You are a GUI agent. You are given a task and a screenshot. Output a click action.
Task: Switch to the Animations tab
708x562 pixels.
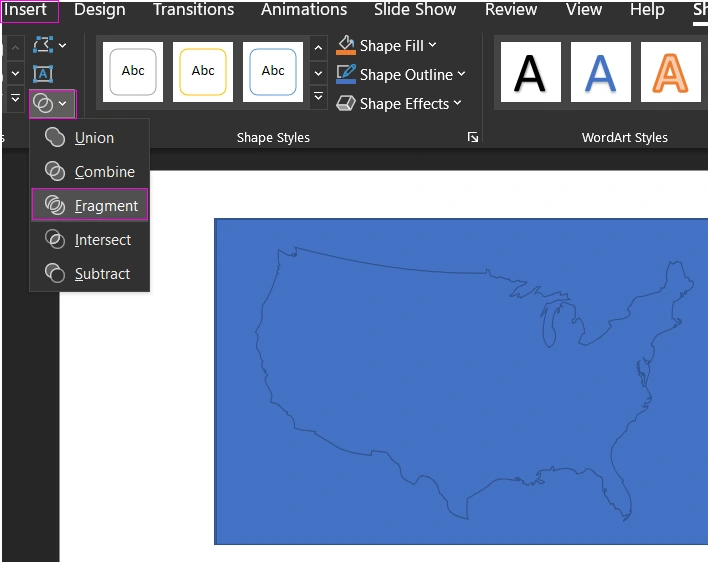point(304,9)
